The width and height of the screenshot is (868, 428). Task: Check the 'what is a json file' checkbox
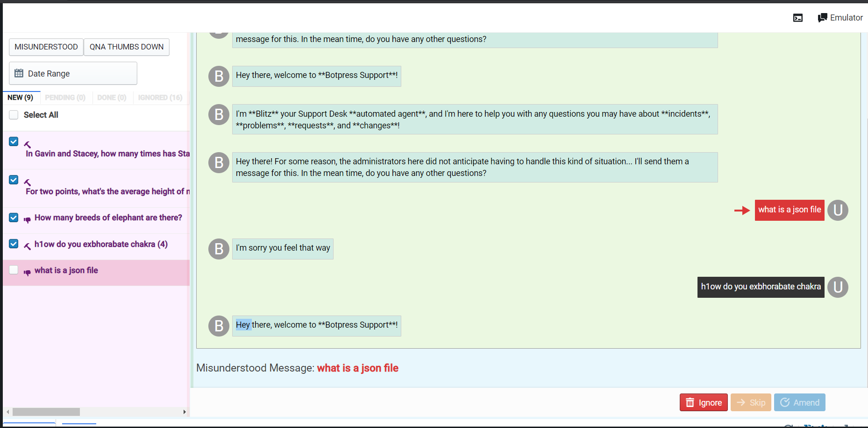[14, 270]
